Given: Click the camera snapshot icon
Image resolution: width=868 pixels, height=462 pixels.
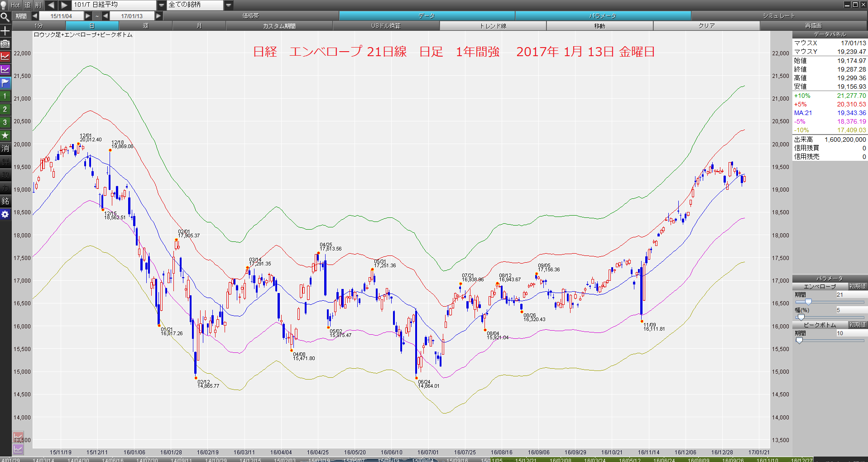Looking at the screenshot, I should 5,43.
